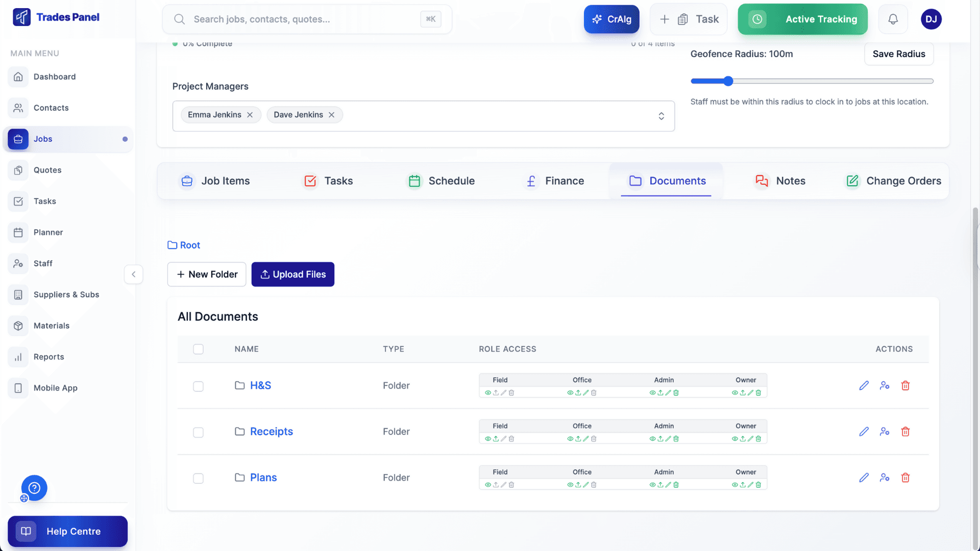Open role access settings for the Plans folder
Viewport: 980px width, 551px height.
885,478
